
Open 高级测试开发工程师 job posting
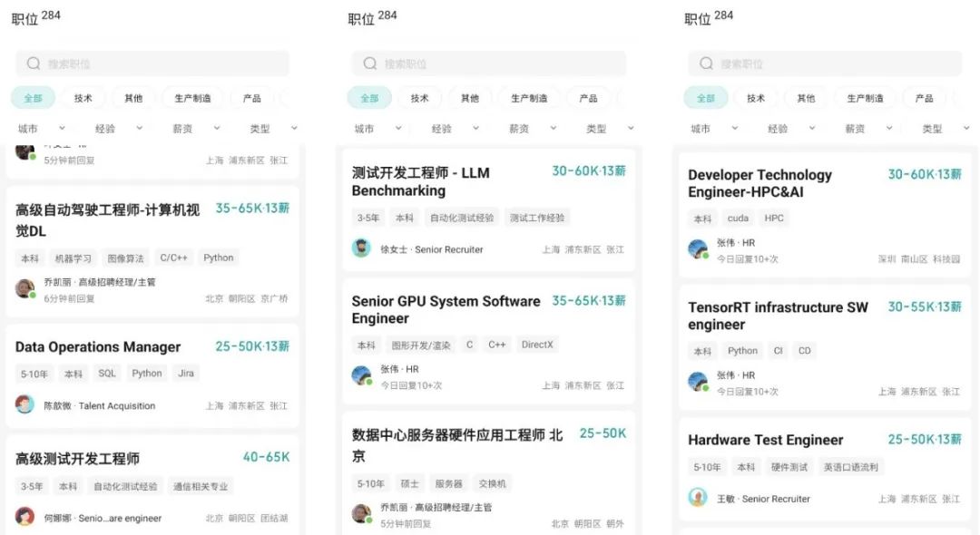pos(152,486)
